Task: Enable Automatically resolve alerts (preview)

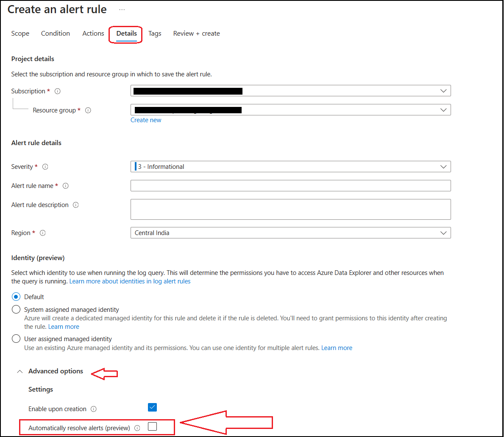Action: (x=152, y=426)
